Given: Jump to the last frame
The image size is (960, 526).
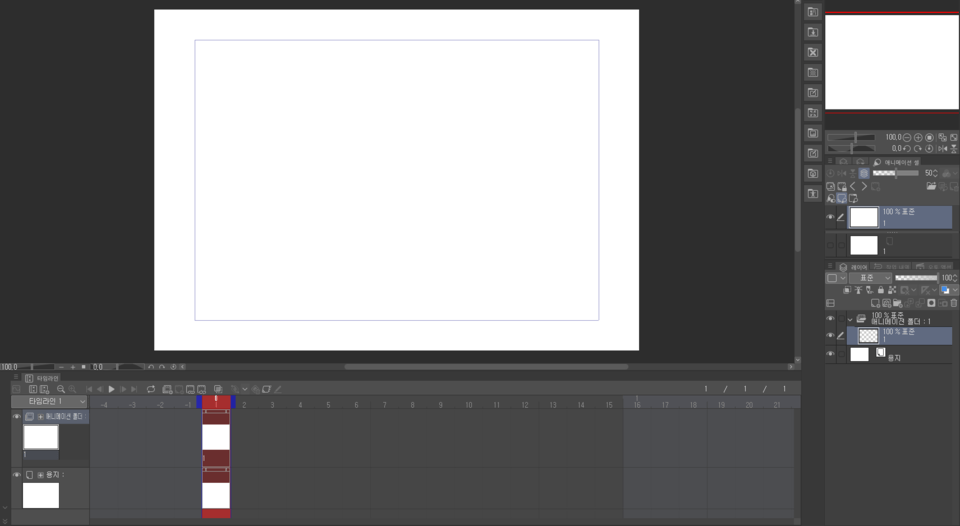Looking at the screenshot, I should coord(134,389).
